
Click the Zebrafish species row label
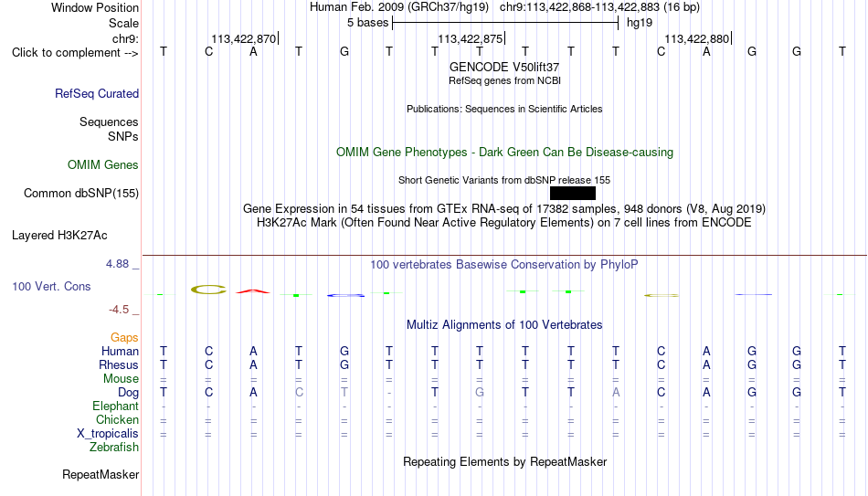(114, 447)
